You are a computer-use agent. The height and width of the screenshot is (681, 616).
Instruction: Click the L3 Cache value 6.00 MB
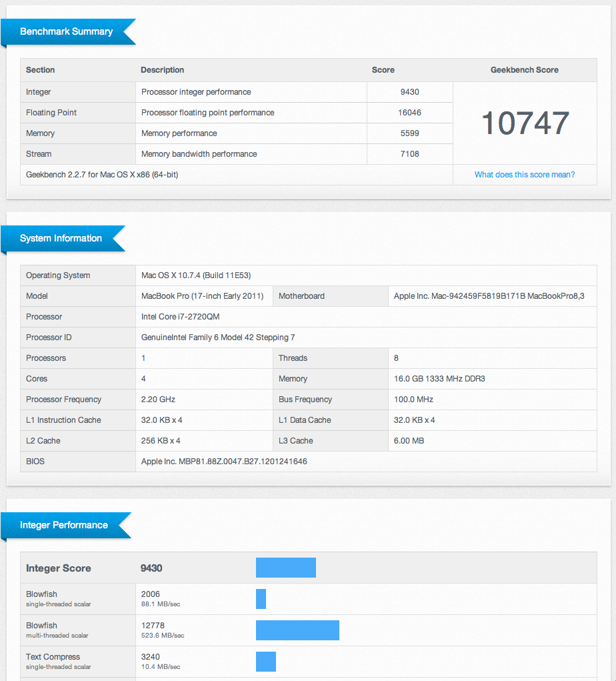point(409,441)
